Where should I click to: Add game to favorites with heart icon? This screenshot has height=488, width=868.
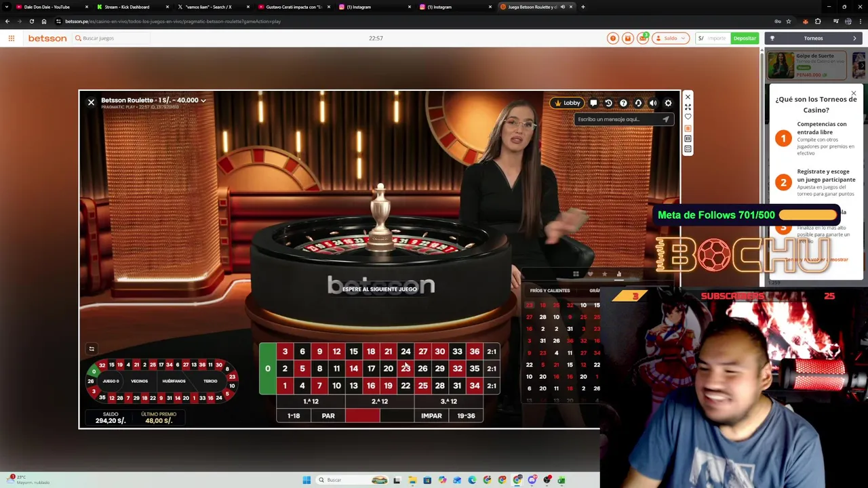pos(688,117)
